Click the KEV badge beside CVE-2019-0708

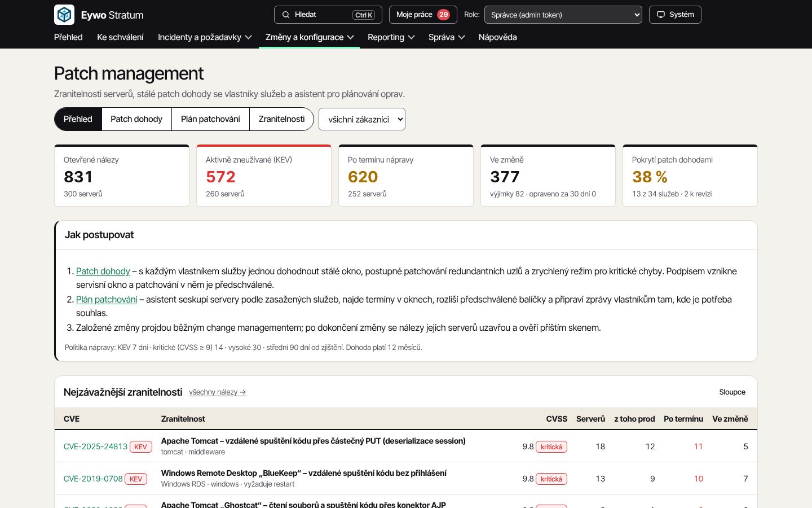click(136, 479)
